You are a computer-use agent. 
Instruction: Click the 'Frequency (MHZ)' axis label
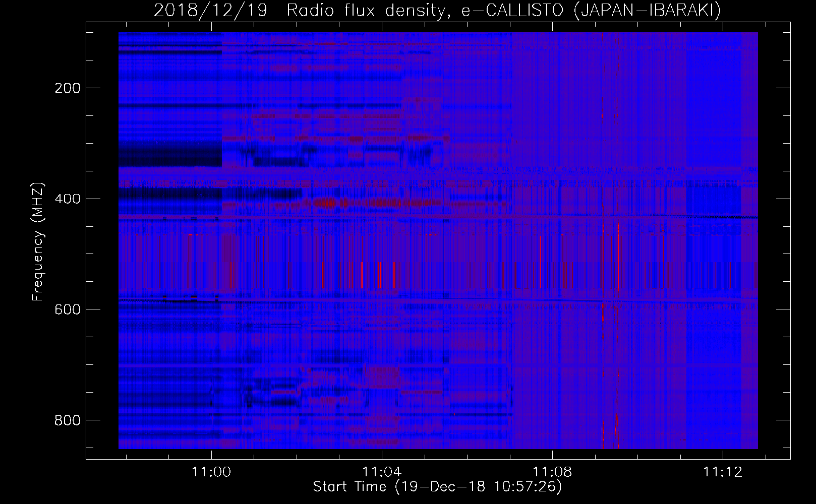[x=38, y=241]
